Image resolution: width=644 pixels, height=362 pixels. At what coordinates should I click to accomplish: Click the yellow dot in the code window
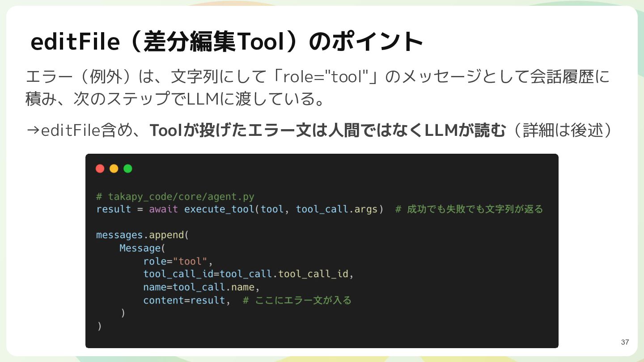click(x=114, y=168)
